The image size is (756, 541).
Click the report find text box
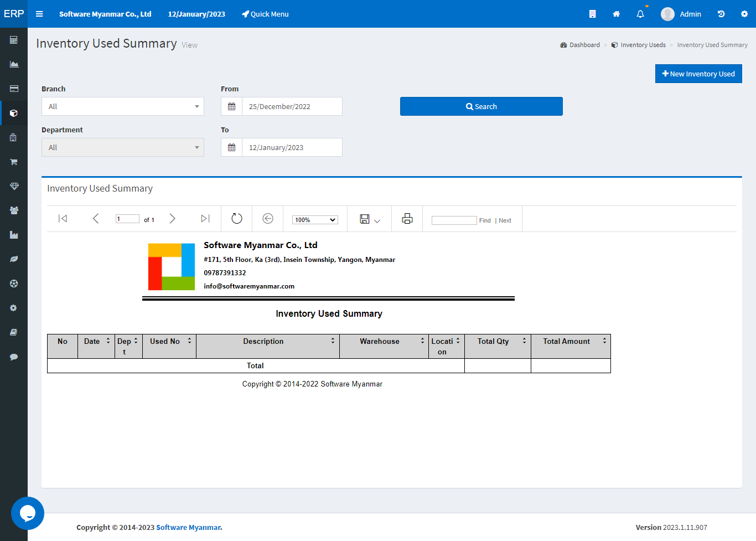(x=454, y=220)
